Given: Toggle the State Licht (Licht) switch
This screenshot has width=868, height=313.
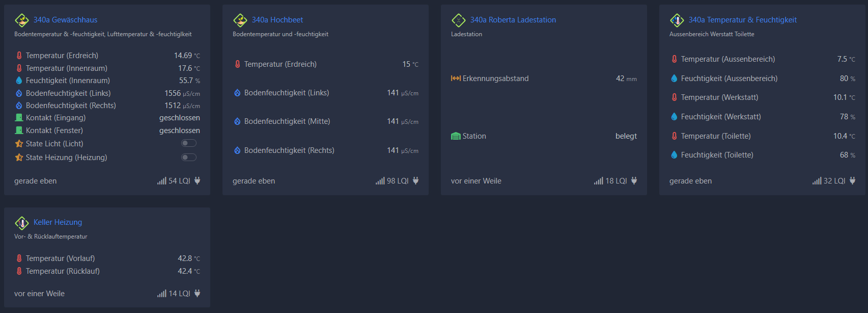Looking at the screenshot, I should click(189, 143).
